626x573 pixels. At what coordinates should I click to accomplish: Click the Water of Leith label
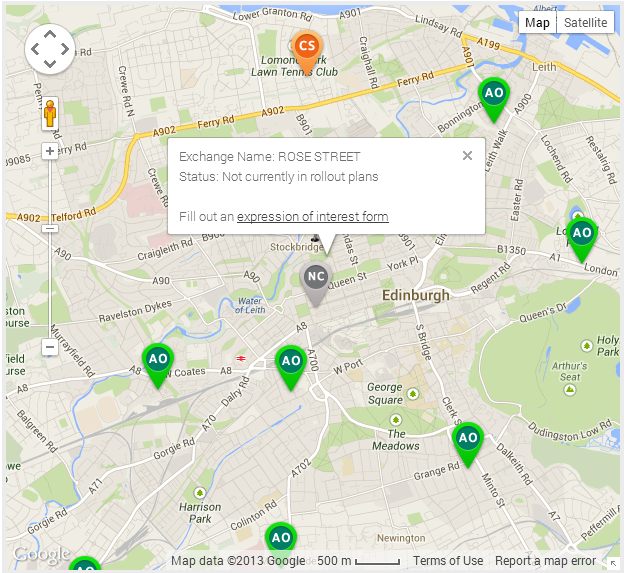point(250,305)
